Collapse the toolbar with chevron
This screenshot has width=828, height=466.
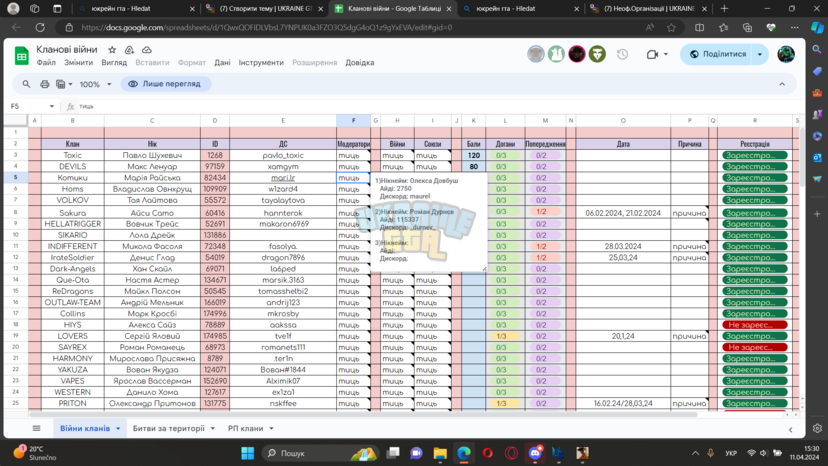(x=782, y=84)
